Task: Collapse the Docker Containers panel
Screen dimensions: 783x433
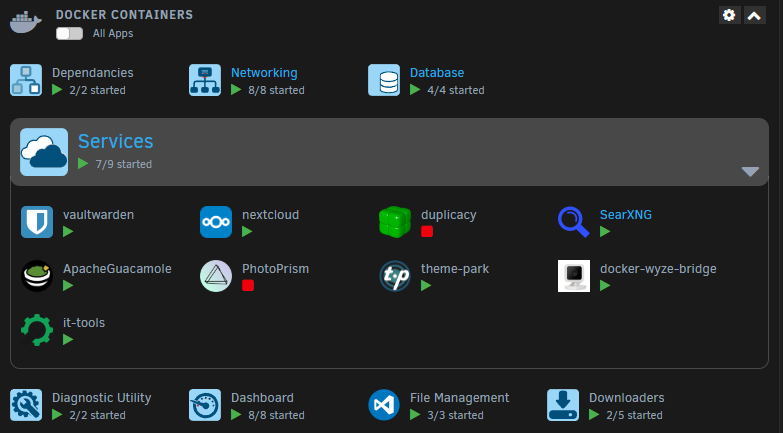Action: [755, 15]
